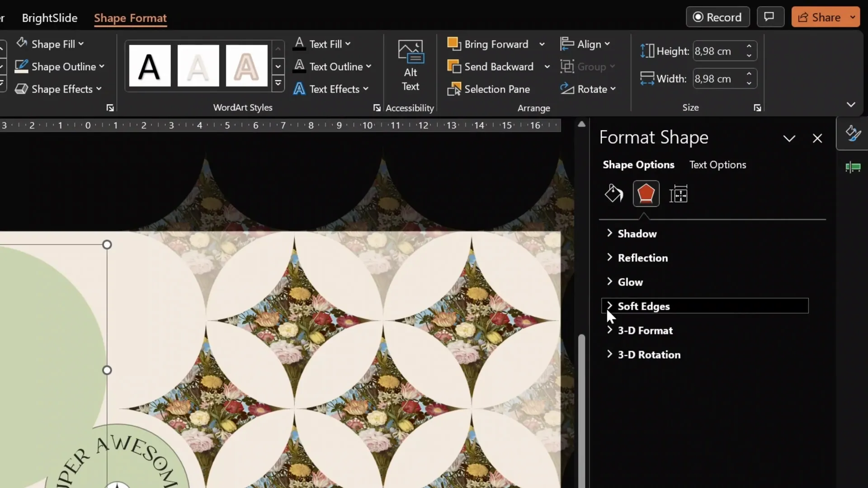Select the green alignment side tab icon
This screenshot has height=488, width=868.
tap(853, 168)
